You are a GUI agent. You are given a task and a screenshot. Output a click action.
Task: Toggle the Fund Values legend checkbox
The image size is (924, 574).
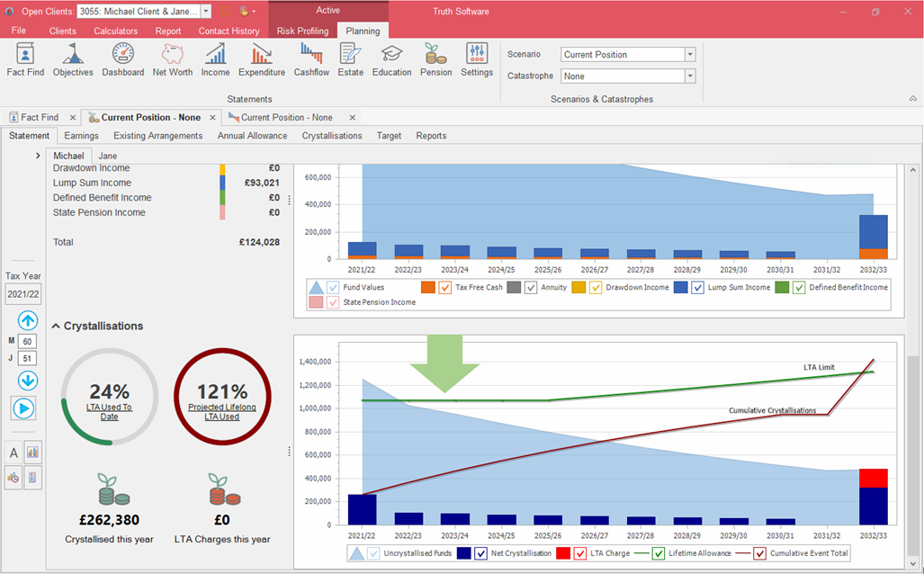pos(333,288)
